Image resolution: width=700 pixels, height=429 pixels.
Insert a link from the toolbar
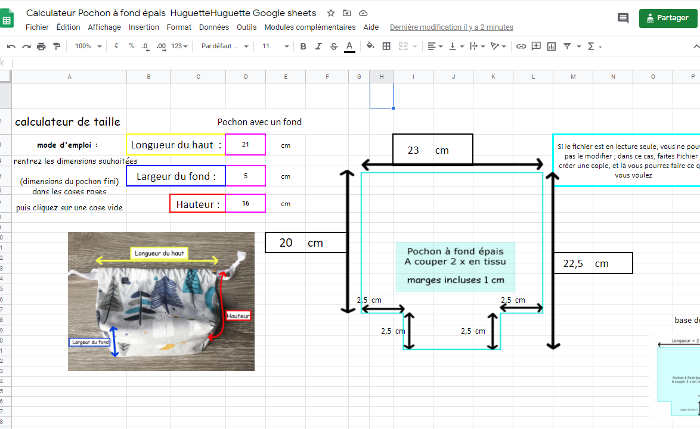point(521,46)
